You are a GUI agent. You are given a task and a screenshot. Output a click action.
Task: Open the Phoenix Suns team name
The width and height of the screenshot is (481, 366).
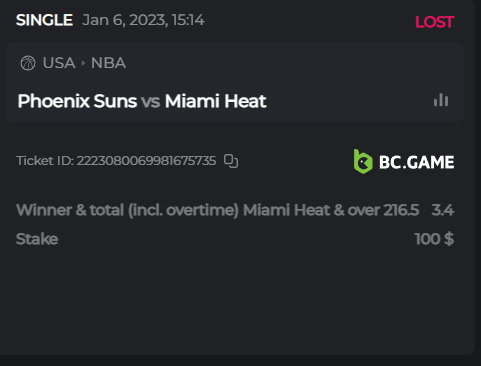tap(77, 101)
